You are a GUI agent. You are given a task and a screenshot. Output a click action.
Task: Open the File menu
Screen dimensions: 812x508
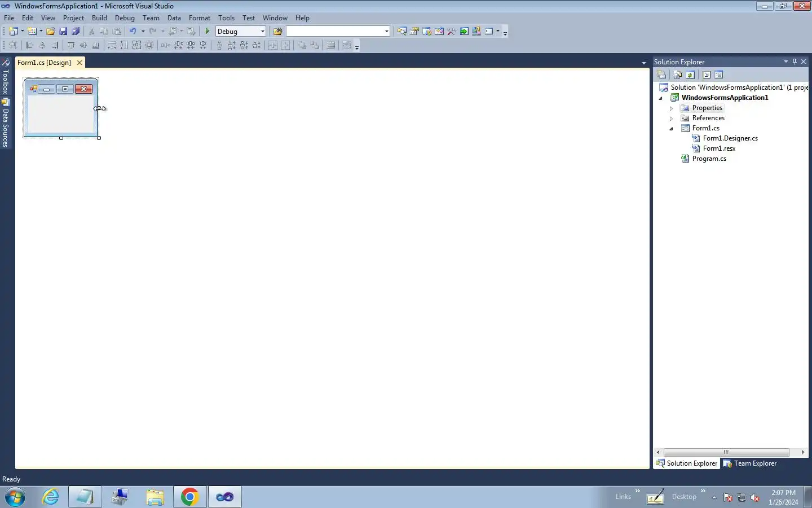pos(9,18)
